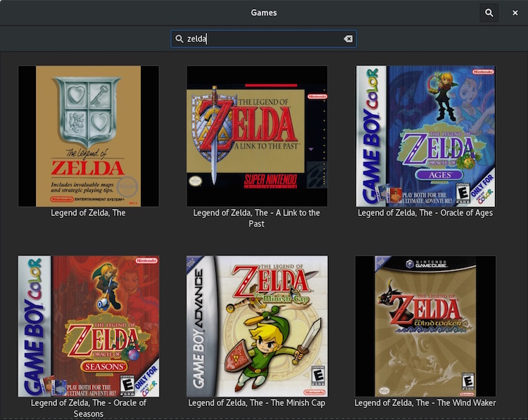Choose The Wind Waker GameCube cover
This screenshot has width=528, height=420.
pyautogui.click(x=425, y=326)
